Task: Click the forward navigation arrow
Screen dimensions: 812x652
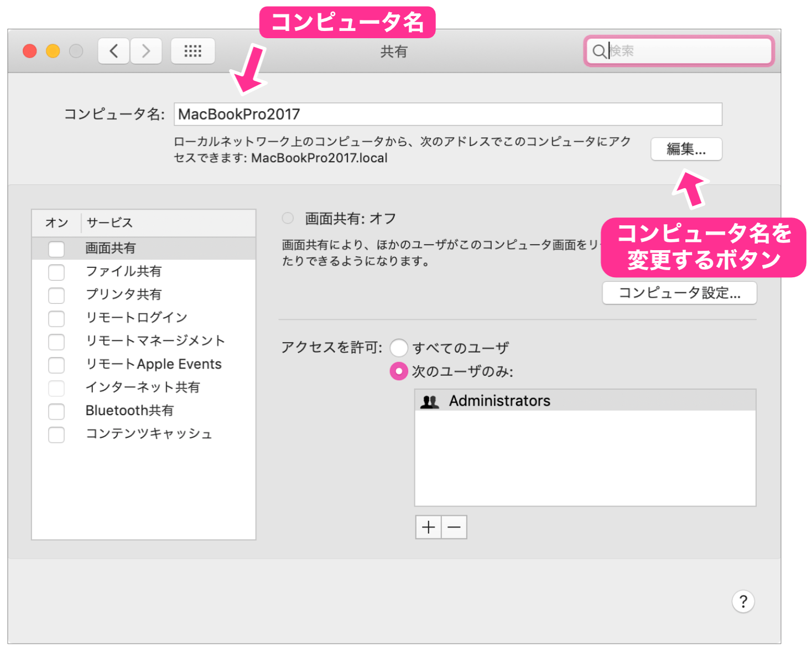Action: [145, 51]
